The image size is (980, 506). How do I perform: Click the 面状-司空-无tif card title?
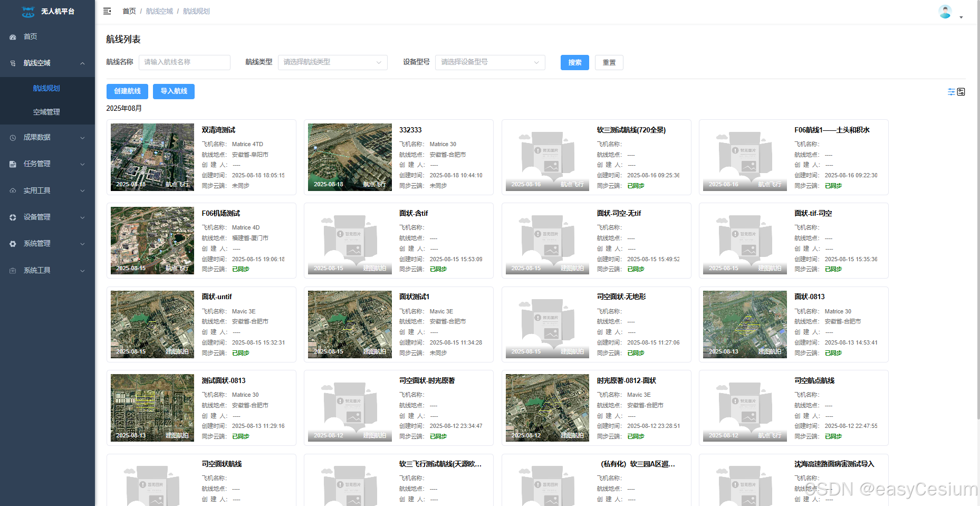point(619,213)
